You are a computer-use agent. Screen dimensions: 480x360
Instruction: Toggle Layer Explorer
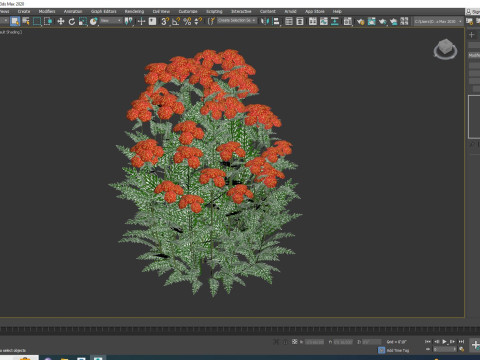pyautogui.click(x=300, y=21)
